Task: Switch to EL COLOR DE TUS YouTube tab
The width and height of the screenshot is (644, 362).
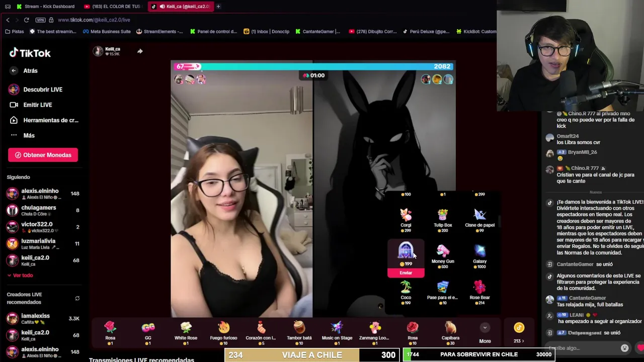Action: tap(113, 7)
